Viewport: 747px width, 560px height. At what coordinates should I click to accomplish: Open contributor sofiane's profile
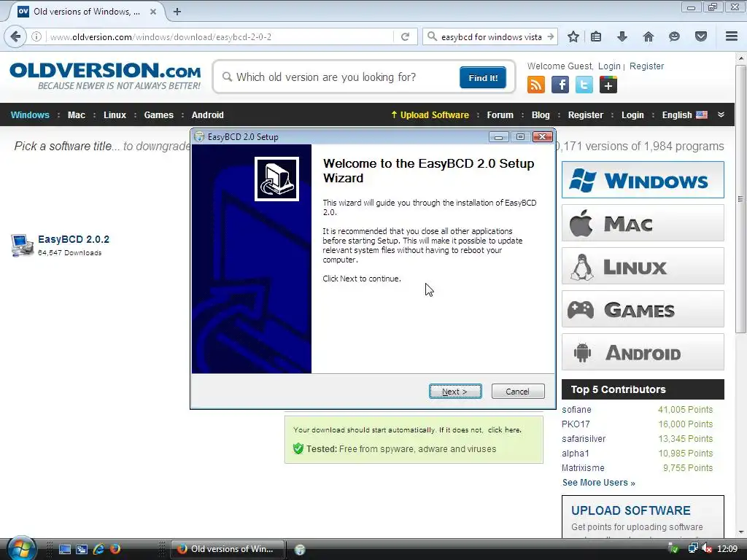coord(576,410)
